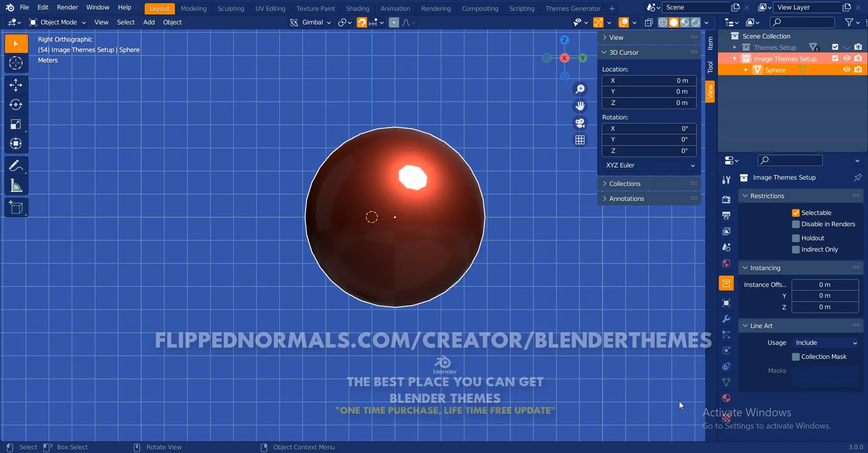The width and height of the screenshot is (868, 453).
Task: Select the Annotate tool
Action: 16,165
